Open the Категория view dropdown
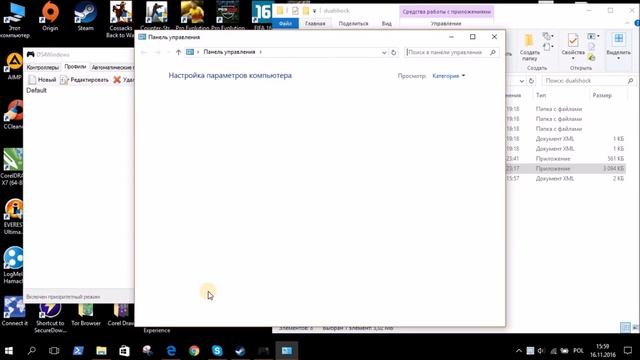The width and height of the screenshot is (640, 360). pos(449,76)
